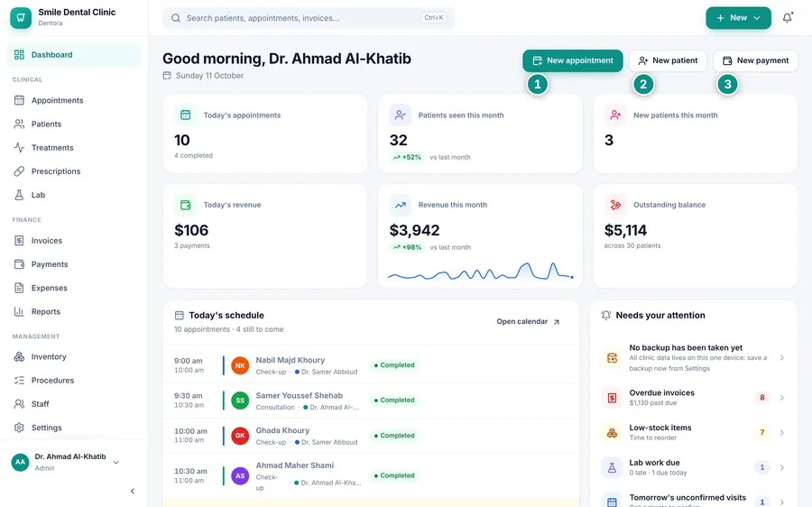Click the Overdue invoices icon

point(612,398)
